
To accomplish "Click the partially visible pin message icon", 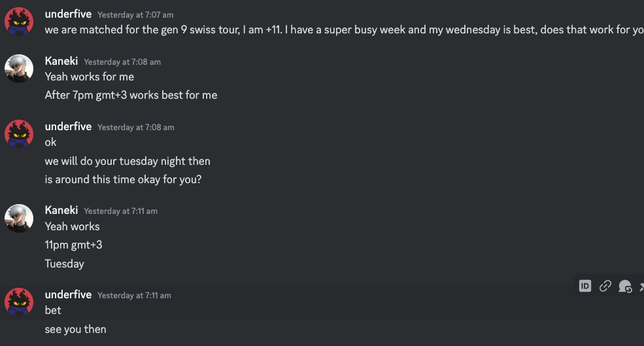I will tap(641, 286).
